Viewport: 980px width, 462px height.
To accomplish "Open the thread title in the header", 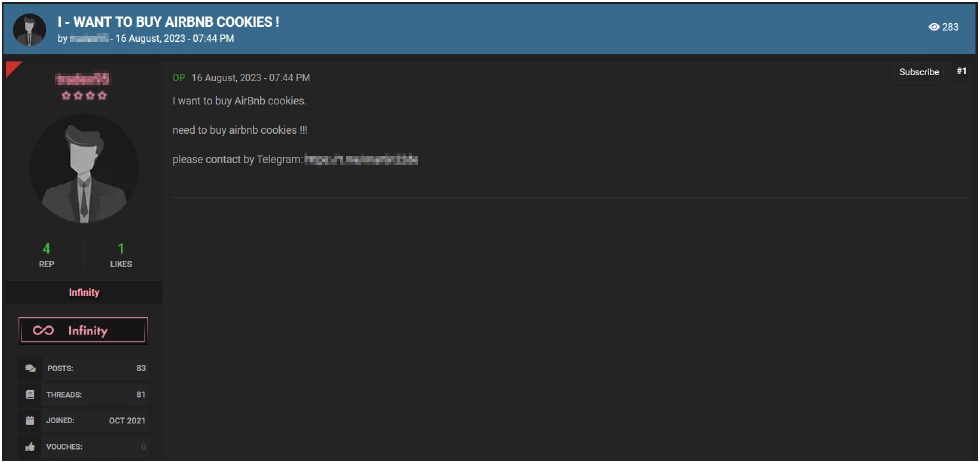I will click(x=168, y=22).
